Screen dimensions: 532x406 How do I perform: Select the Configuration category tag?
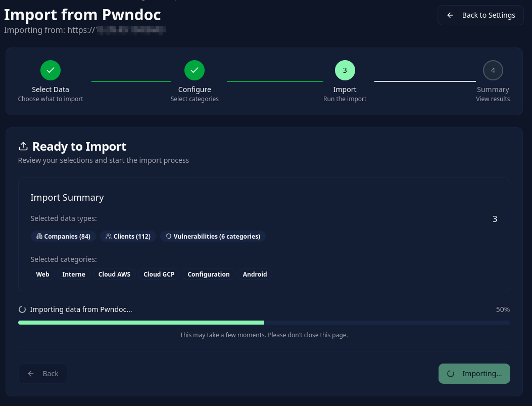point(209,274)
